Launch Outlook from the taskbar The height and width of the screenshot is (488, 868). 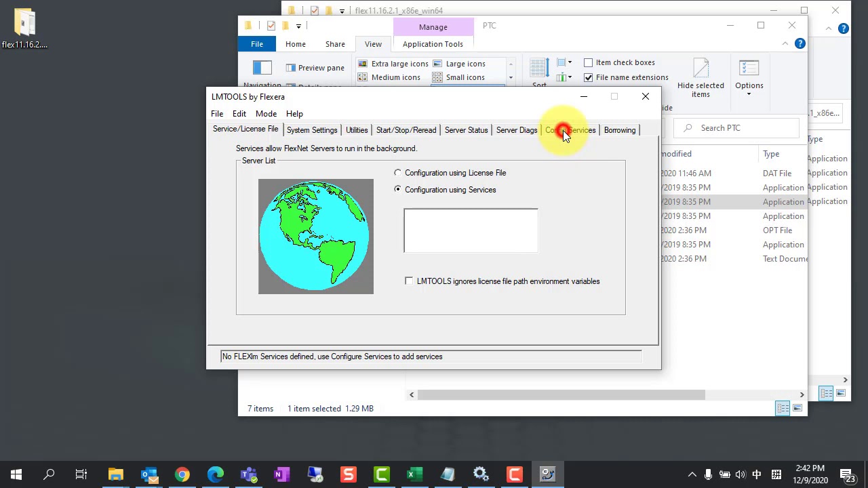pos(149,474)
